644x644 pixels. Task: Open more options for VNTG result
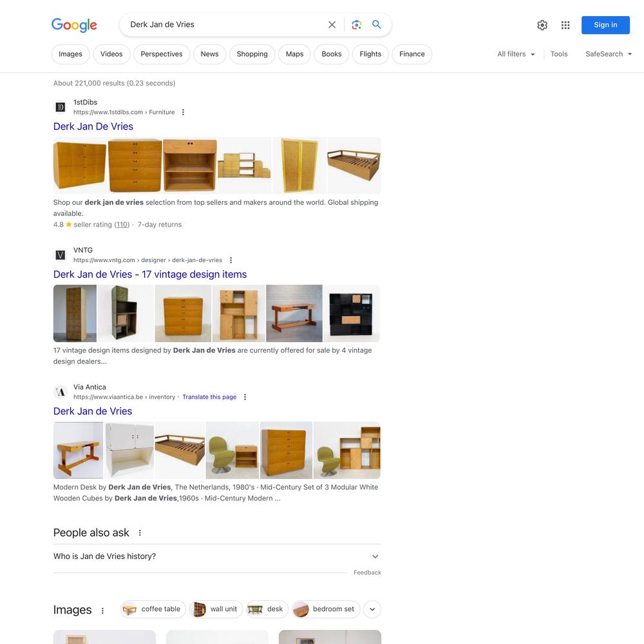[x=231, y=260]
